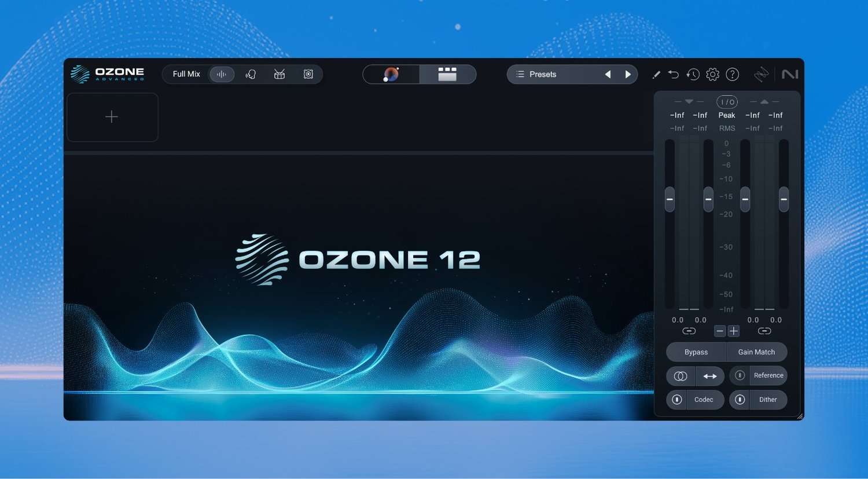This screenshot has width=868, height=479.
Task: Toggle mono sum overlapping circles icon
Action: pyautogui.click(x=681, y=376)
